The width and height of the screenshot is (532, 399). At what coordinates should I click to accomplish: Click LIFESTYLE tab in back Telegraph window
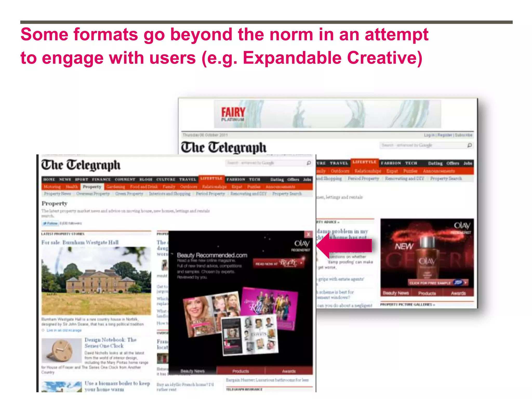point(364,162)
